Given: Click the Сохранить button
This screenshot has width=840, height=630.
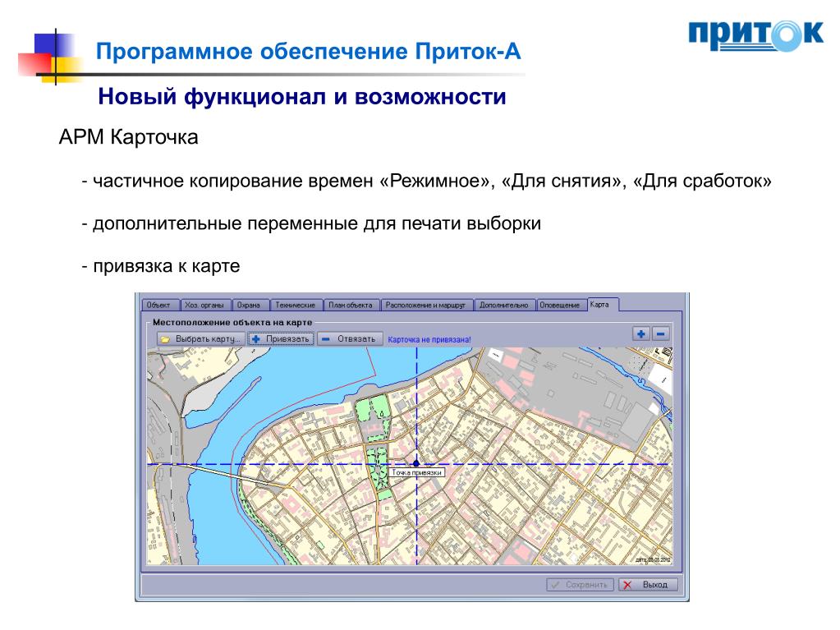Looking at the screenshot, I should 581,585.
